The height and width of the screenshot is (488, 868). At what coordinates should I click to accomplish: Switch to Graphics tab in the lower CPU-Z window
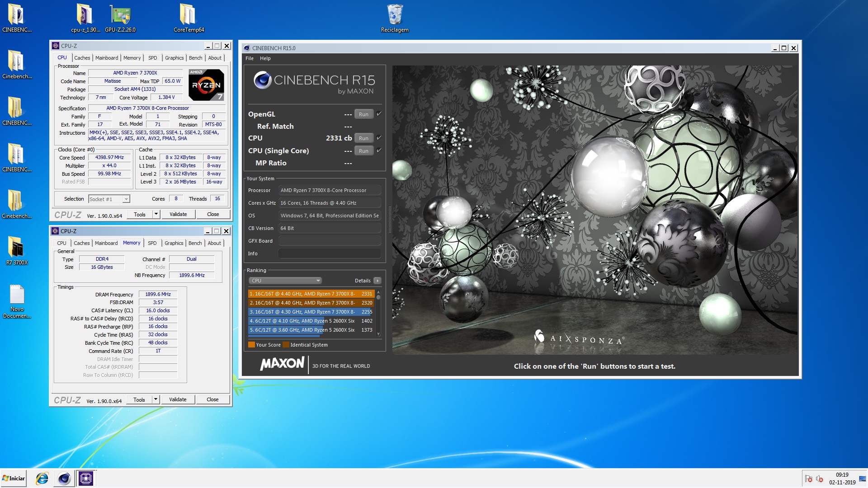click(174, 243)
